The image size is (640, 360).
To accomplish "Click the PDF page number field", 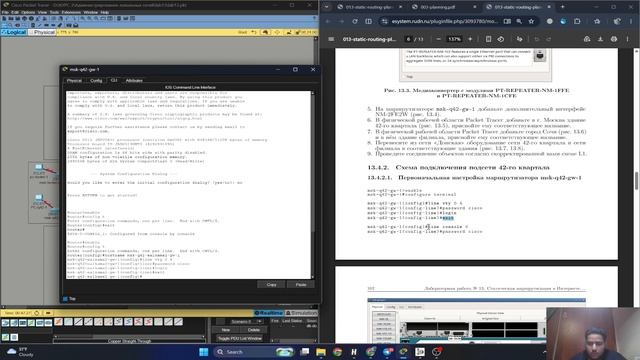I will (x=408, y=39).
